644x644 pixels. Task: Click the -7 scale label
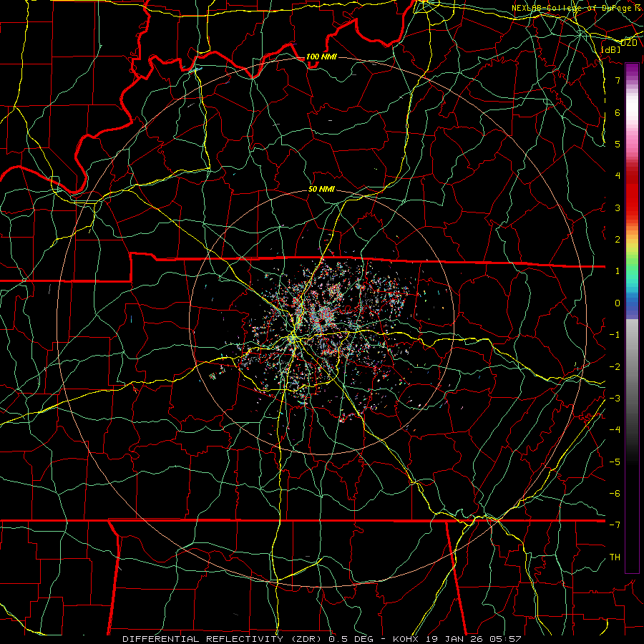tap(615, 525)
